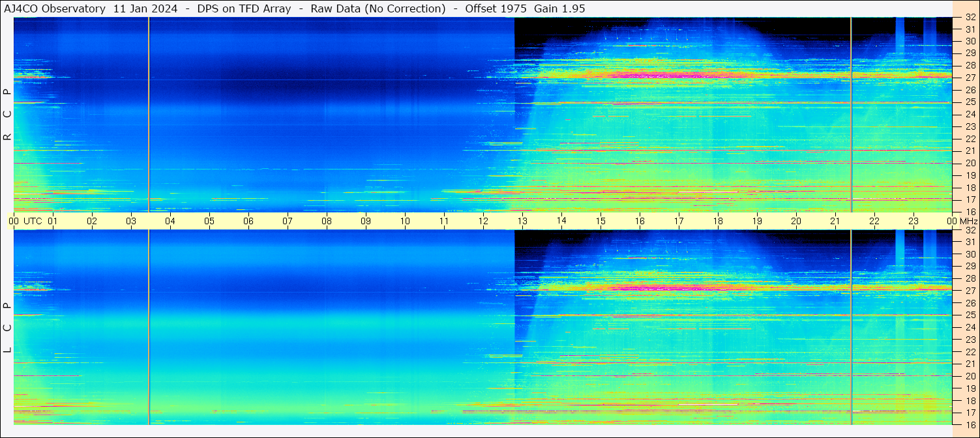Click the 20 MHz label on RCP scale

(x=970, y=163)
